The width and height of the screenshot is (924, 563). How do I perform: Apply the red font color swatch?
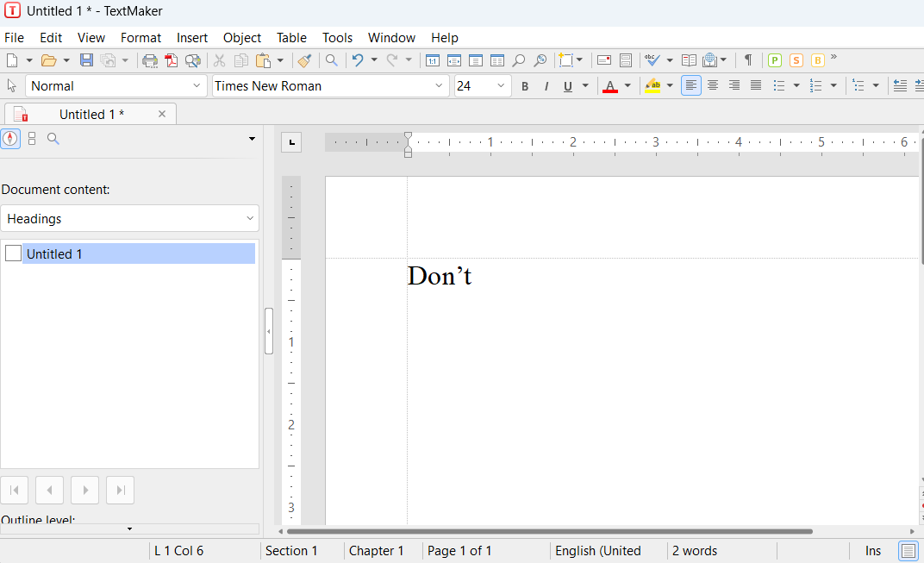(x=610, y=86)
